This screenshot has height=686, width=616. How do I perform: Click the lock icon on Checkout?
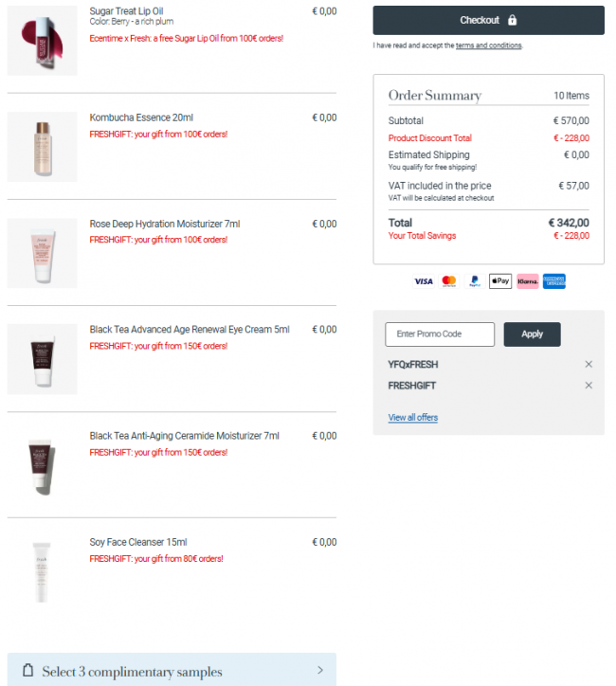pyautogui.click(x=513, y=20)
